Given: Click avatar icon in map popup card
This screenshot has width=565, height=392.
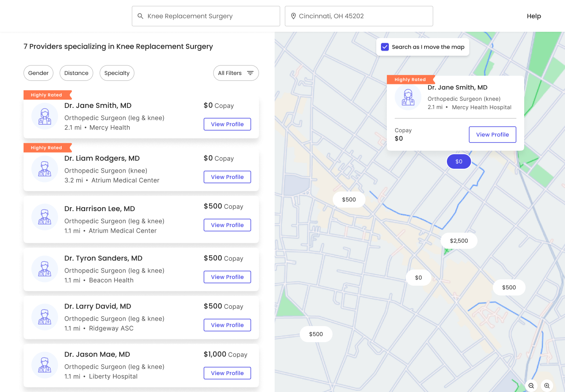Looking at the screenshot, I should (408, 97).
